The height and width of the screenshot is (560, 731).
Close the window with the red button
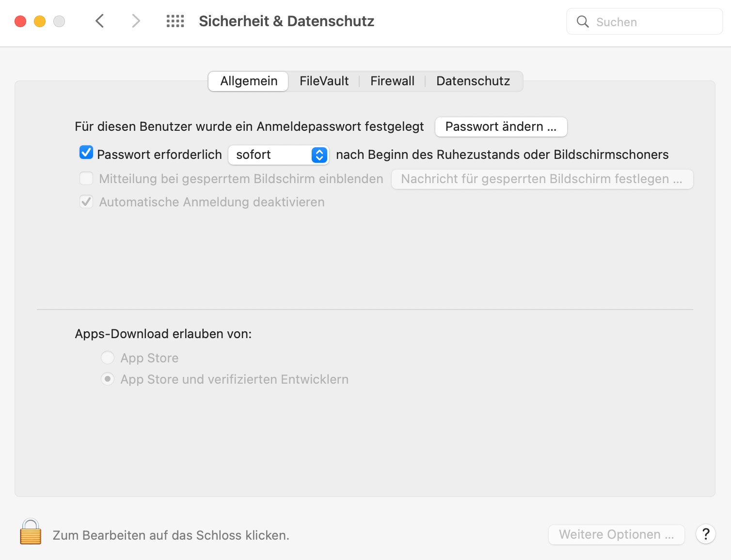coord(20,21)
